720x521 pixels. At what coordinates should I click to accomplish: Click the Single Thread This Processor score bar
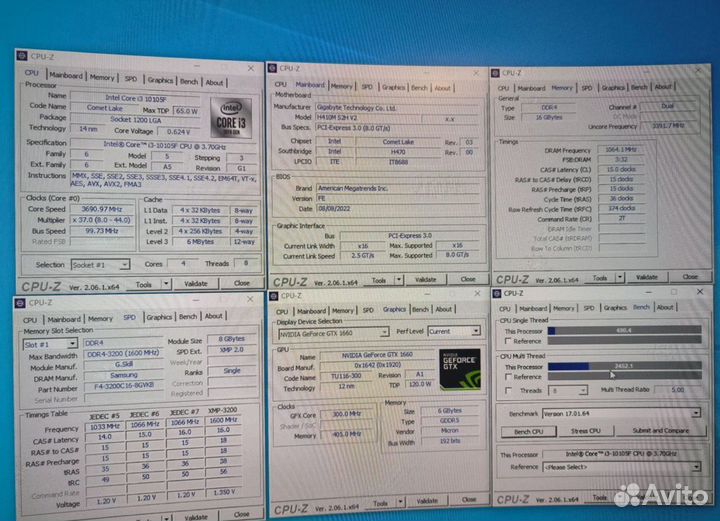[624, 330]
